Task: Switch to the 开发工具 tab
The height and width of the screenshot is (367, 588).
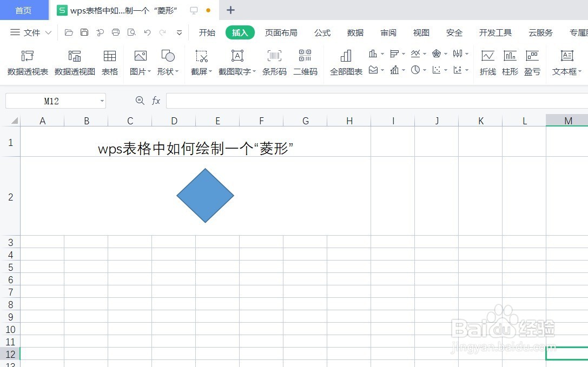Action: 495,32
